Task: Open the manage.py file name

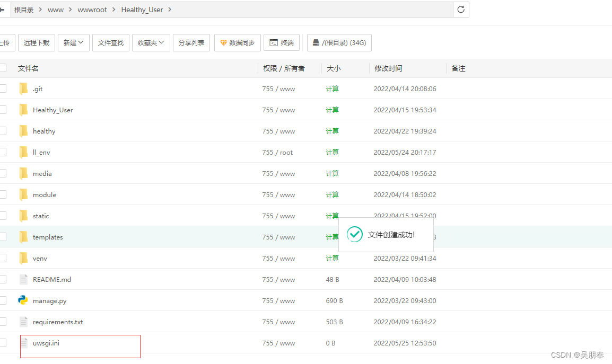Action: (49, 301)
